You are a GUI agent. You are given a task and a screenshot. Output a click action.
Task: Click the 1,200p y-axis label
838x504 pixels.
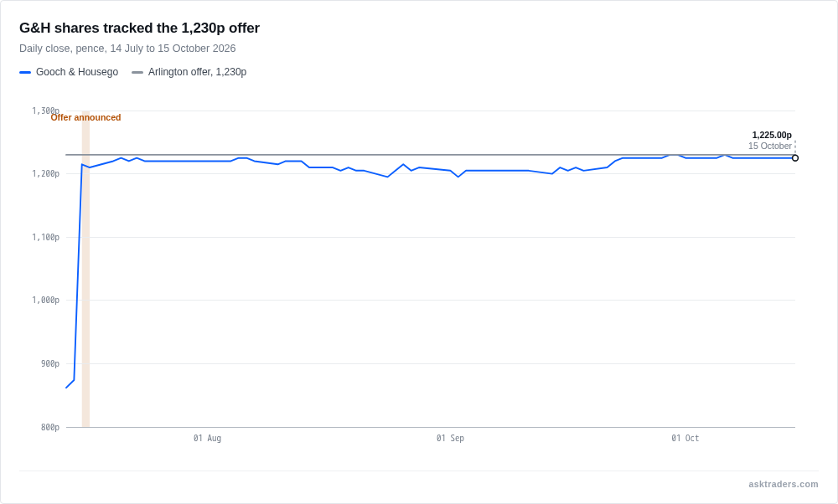coord(45,173)
